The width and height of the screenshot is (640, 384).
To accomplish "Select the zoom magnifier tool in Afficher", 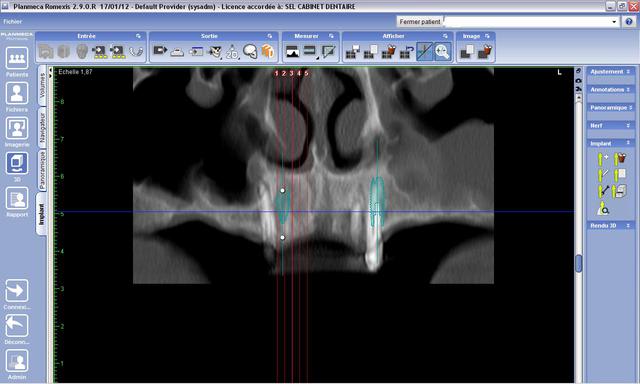I will coord(442,51).
